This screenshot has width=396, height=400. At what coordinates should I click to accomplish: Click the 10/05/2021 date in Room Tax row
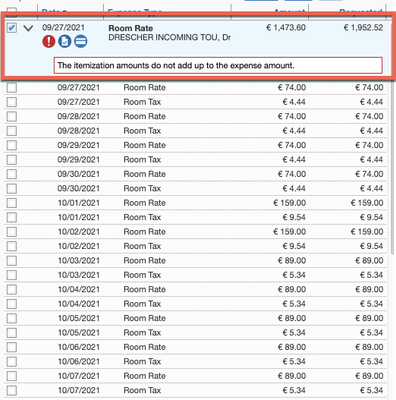(x=78, y=333)
